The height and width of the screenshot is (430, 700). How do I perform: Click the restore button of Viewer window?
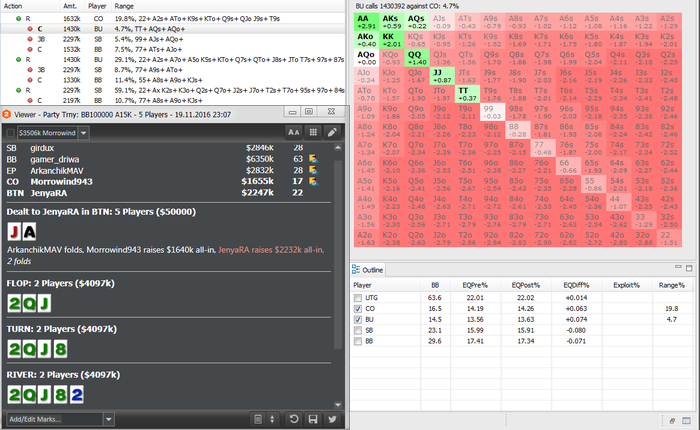(309, 112)
